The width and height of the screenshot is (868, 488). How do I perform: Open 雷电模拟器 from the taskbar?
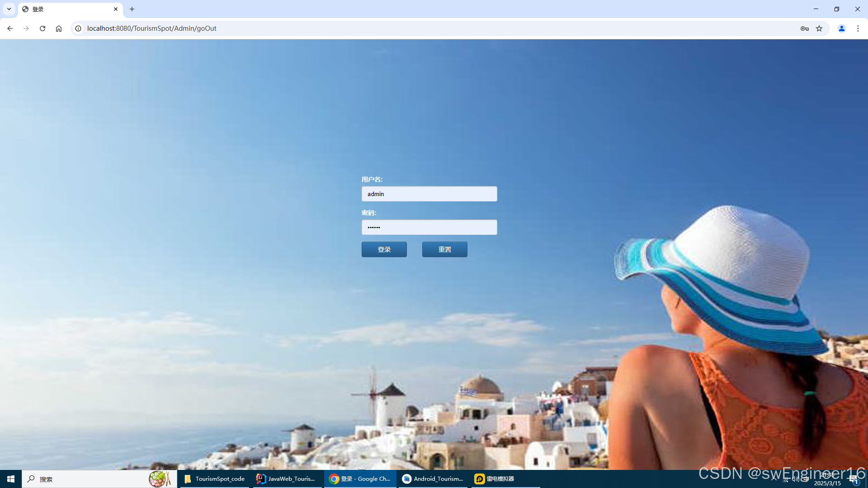coord(495,479)
